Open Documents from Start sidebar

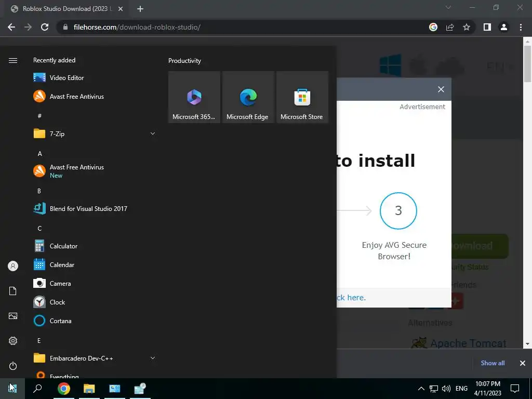13,291
